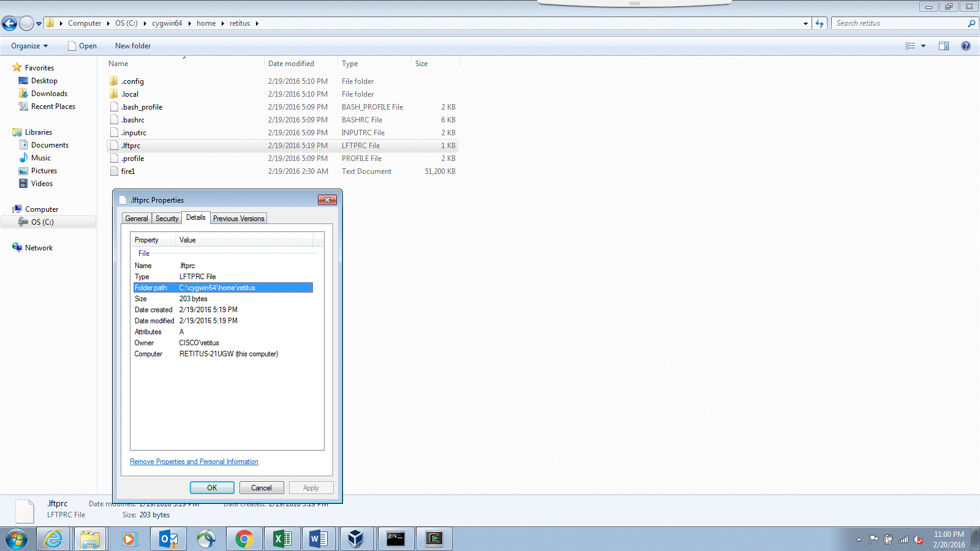Open Music library
Viewport: 980px width, 551px height.
[41, 158]
